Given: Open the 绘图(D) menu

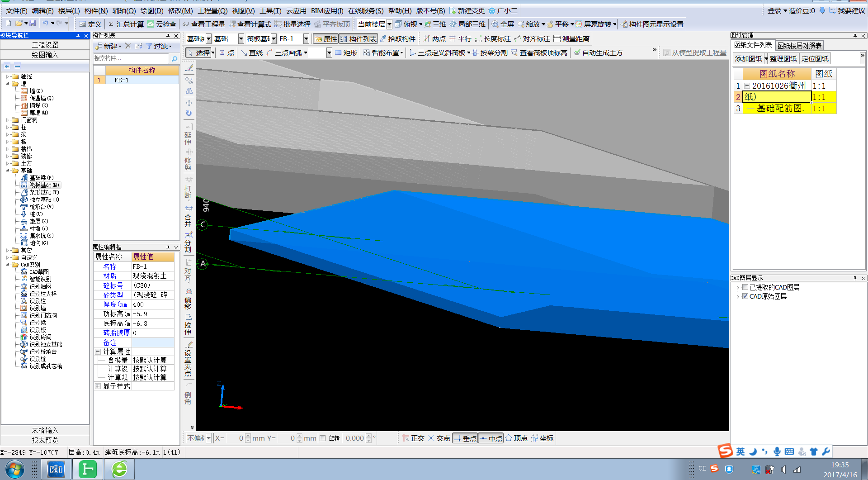Looking at the screenshot, I should coord(151,10).
